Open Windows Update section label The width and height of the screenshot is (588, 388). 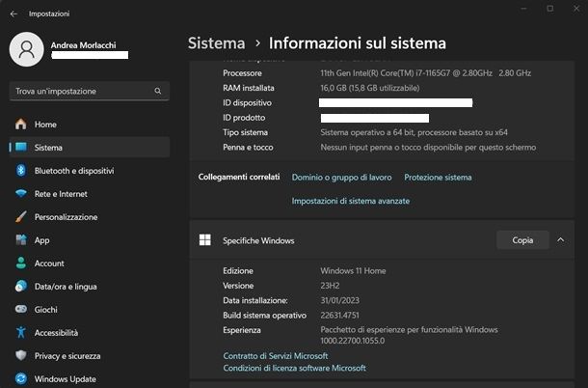pos(66,379)
